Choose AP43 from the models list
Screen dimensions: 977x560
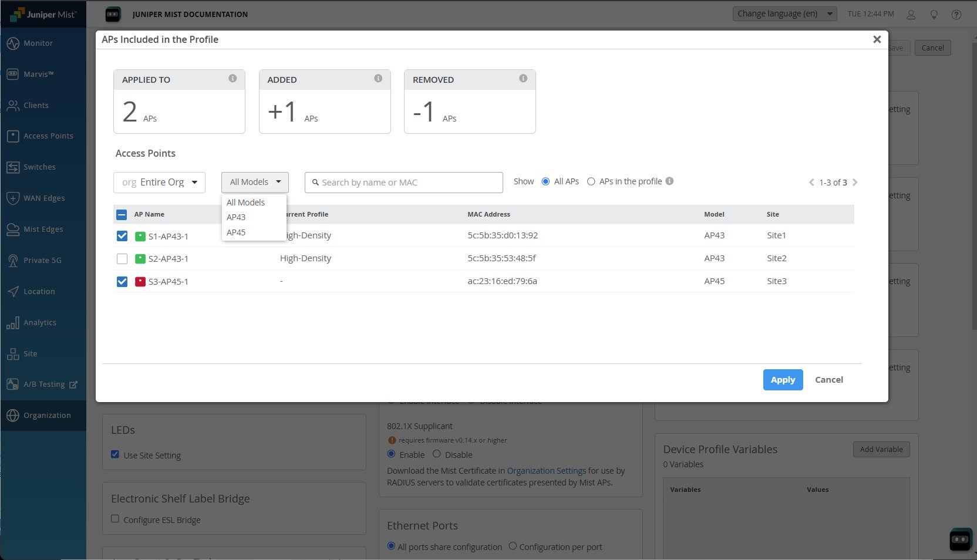(254, 217)
